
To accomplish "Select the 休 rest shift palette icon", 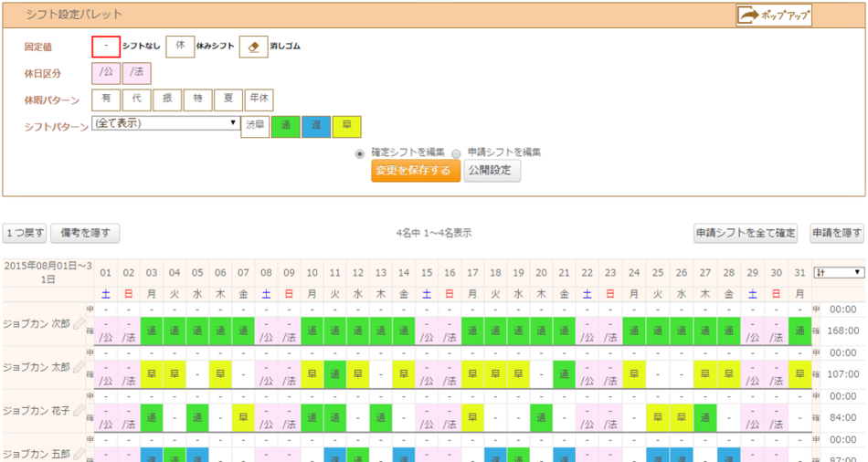I will coord(180,47).
